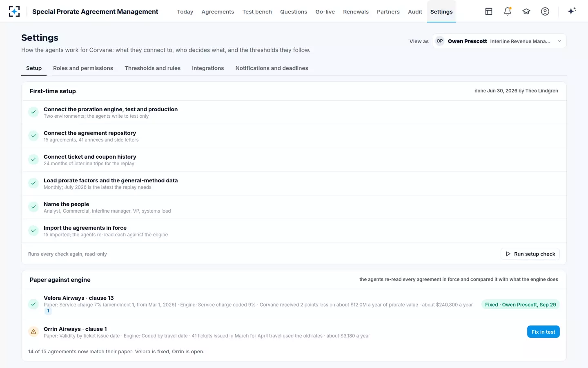The image size is (588, 368).
Task: Open the notifications bell
Action: pyautogui.click(x=508, y=11)
